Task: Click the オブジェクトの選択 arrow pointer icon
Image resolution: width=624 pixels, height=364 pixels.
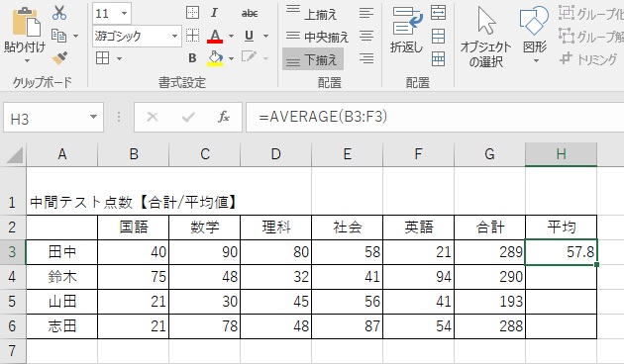Action: (486, 21)
